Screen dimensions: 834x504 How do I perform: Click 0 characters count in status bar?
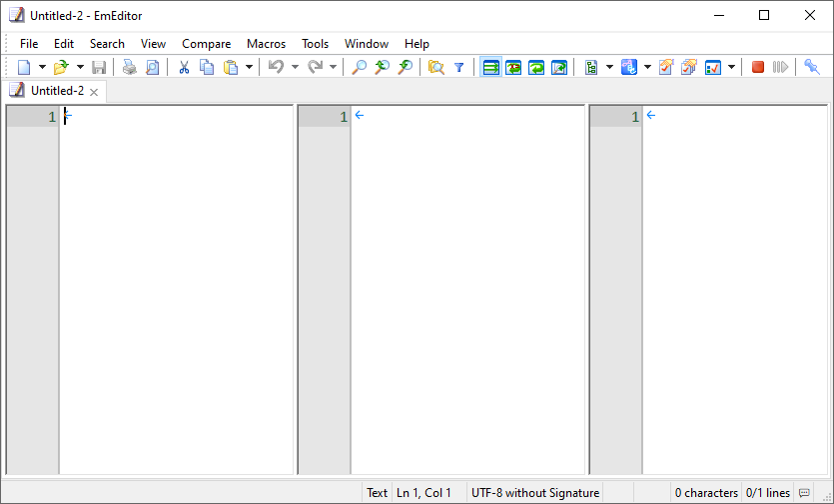[x=706, y=493]
